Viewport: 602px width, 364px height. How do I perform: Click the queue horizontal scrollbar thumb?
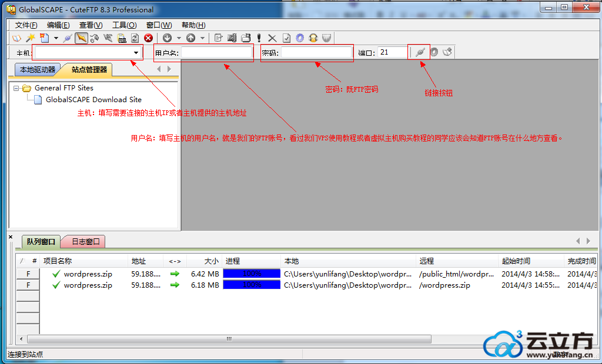[229, 339]
